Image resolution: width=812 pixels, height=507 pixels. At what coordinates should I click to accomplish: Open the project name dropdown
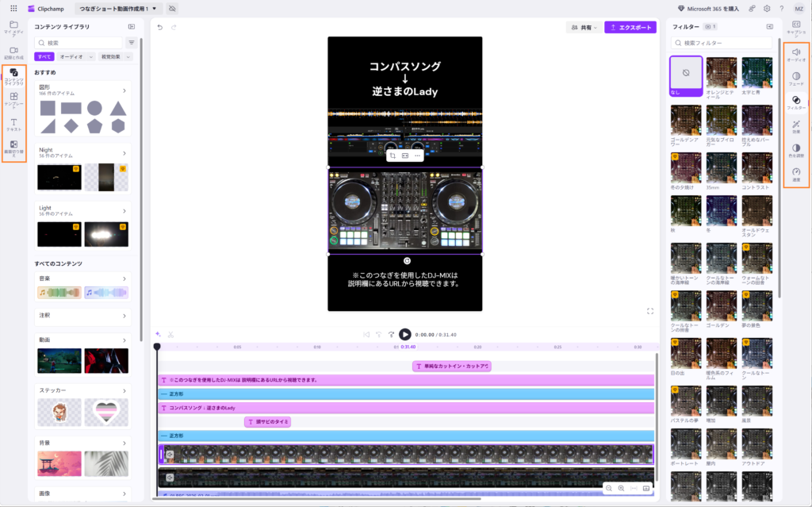pyautogui.click(x=117, y=8)
